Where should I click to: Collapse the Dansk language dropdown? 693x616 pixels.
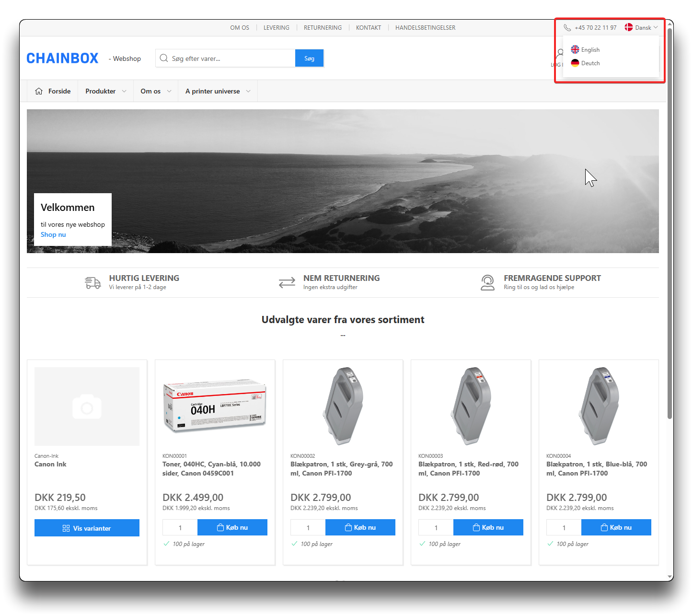644,28
